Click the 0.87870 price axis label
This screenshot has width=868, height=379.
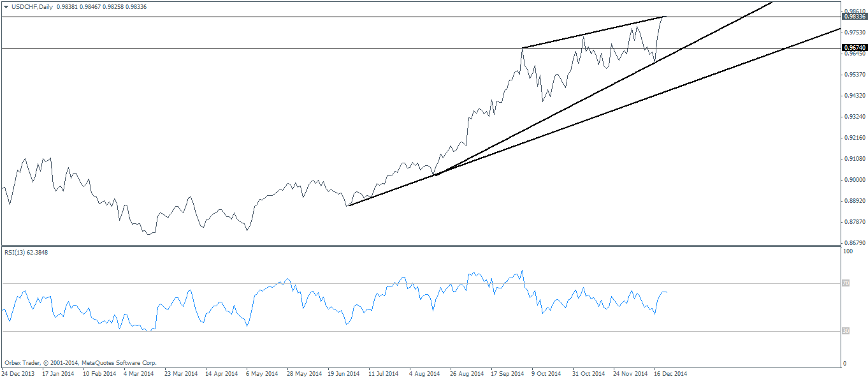click(855, 221)
